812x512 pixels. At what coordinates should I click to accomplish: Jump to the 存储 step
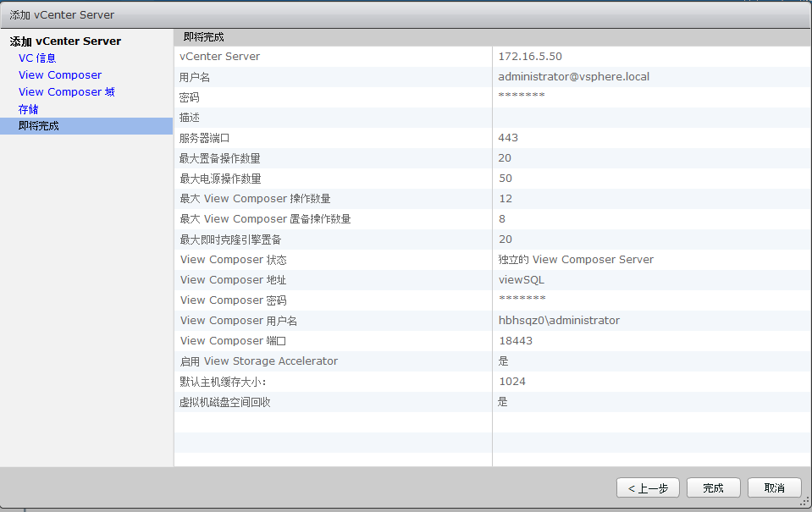click(29, 109)
